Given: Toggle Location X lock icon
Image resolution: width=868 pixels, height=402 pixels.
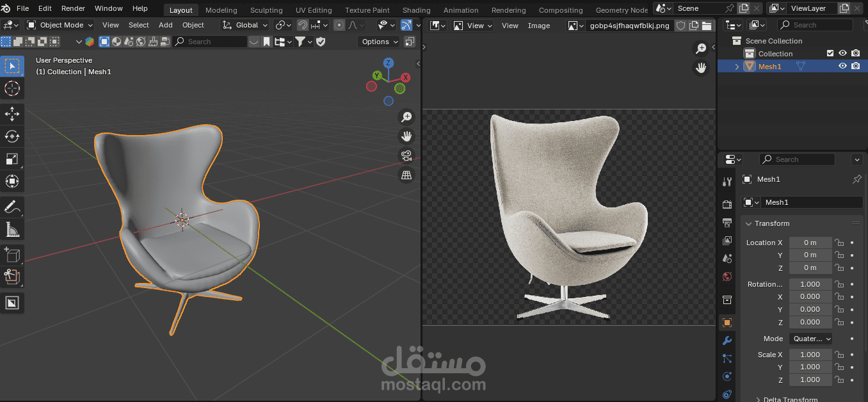Looking at the screenshot, I should [839, 243].
